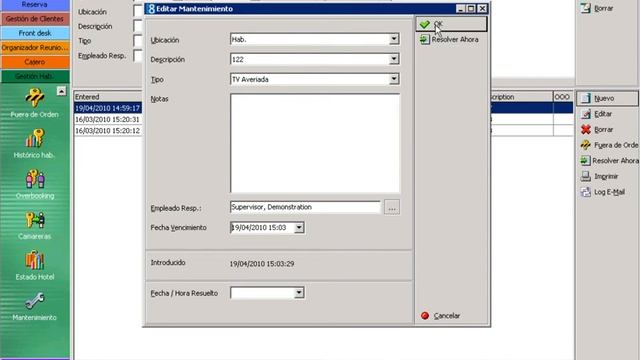The image size is (640, 360).
Task: Open Reserva menu tab
Action: [x=35, y=5]
